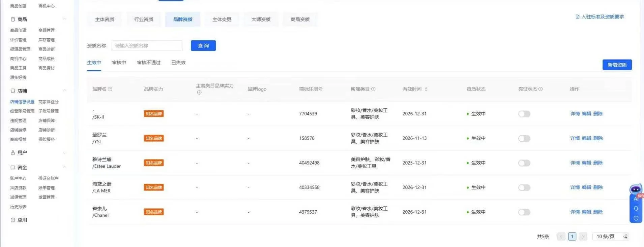This screenshot has width=644, height=247.
Task: Click the help icon beside 所属类目 header
Action: (x=373, y=89)
